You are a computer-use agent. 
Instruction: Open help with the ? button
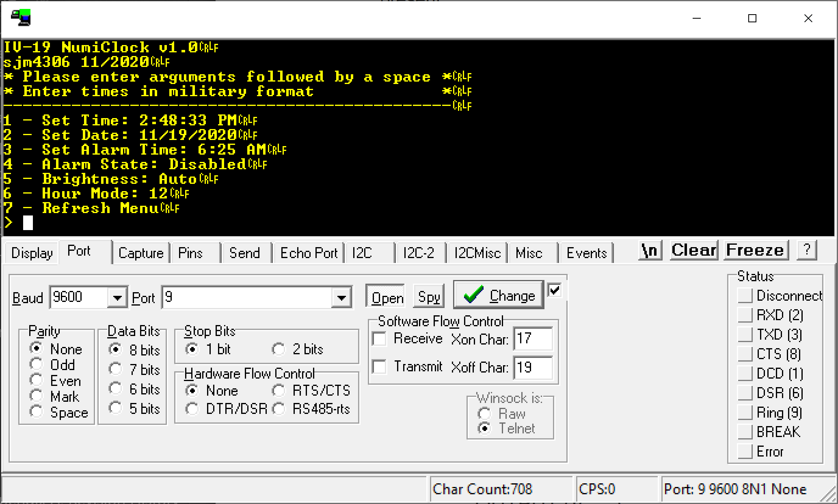[x=807, y=250]
